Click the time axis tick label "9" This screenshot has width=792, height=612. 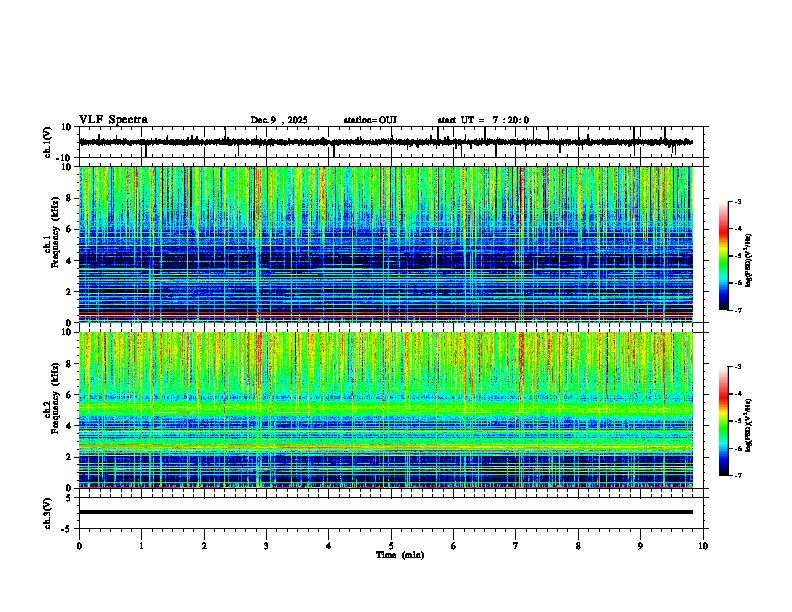coord(640,546)
